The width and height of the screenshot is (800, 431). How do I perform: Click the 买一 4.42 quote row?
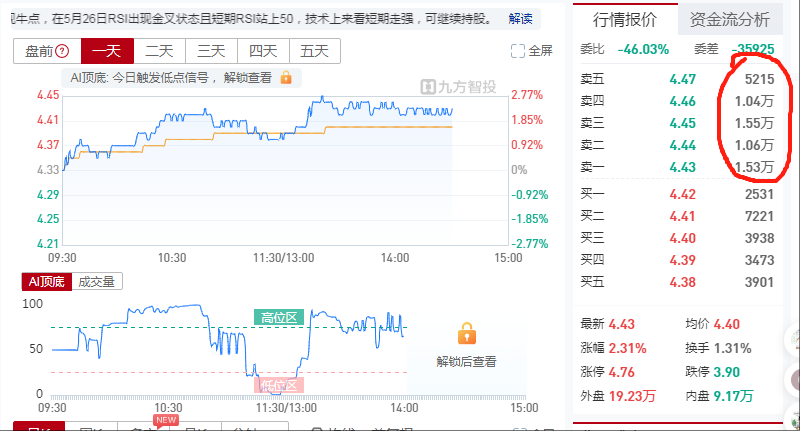[677, 194]
